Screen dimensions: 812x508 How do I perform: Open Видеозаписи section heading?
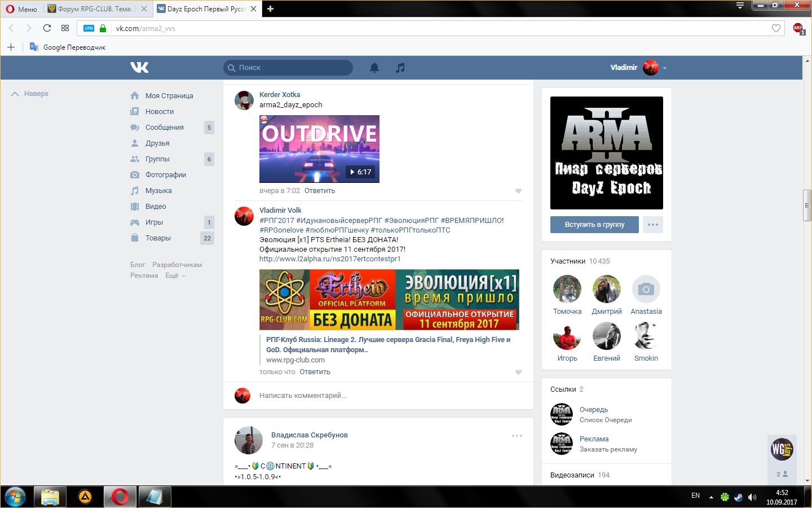coord(572,475)
